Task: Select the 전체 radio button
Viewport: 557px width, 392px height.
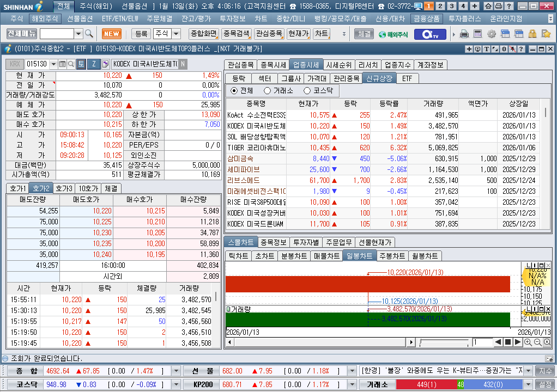Action: [234, 91]
